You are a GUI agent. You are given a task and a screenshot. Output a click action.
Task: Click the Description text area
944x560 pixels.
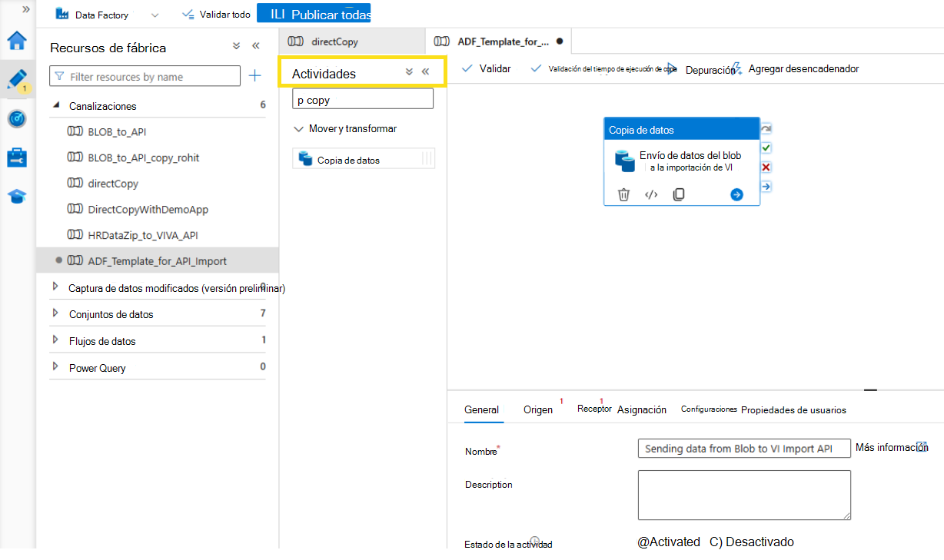click(x=744, y=495)
